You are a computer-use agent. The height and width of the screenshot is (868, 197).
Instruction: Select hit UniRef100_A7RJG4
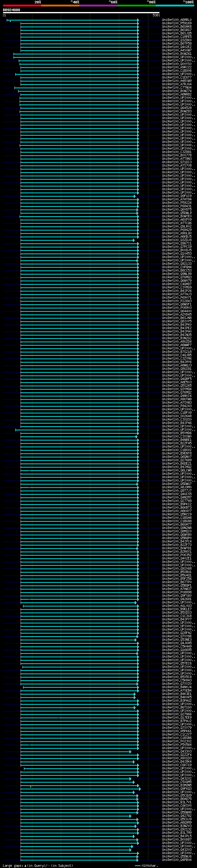[x=177, y=84]
